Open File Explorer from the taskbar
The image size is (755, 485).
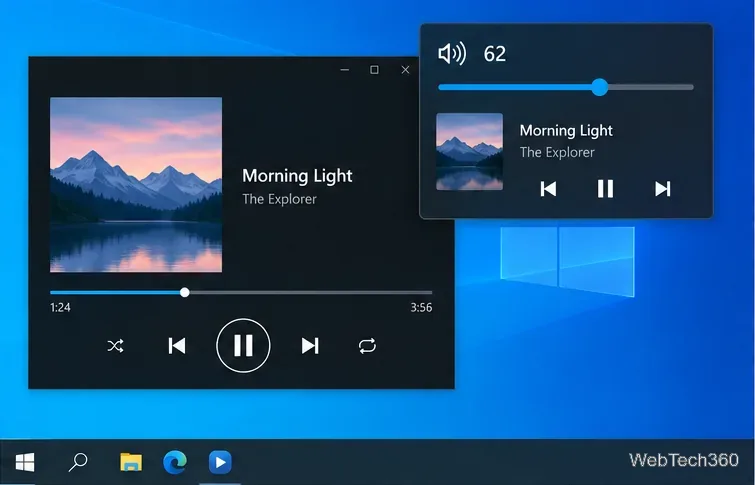pyautogui.click(x=131, y=462)
